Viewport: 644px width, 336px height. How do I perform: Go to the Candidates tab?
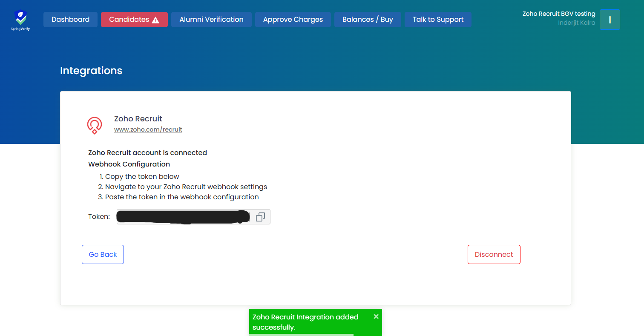[134, 20]
